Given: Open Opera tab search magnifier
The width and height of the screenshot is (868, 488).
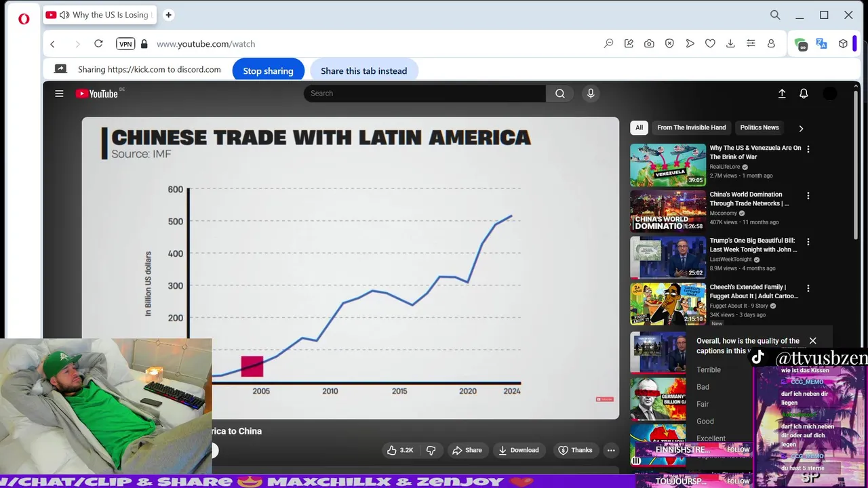Looking at the screenshot, I should click(x=775, y=15).
